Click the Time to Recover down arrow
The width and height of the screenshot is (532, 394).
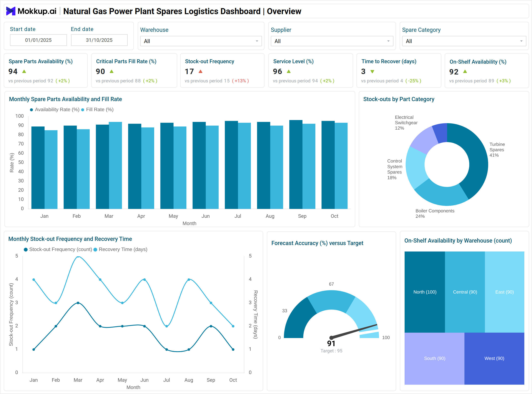point(372,72)
